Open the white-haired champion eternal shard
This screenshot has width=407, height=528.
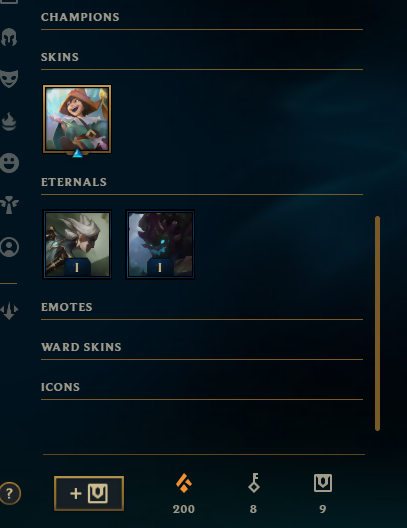coord(77,244)
